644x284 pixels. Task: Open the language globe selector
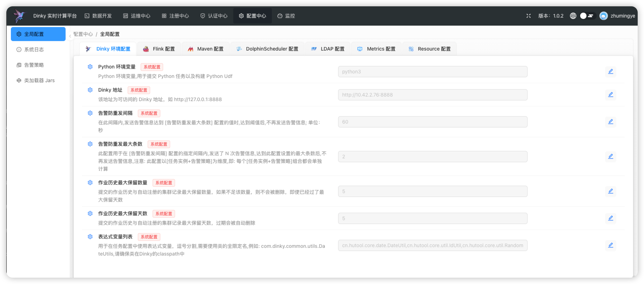click(x=573, y=16)
